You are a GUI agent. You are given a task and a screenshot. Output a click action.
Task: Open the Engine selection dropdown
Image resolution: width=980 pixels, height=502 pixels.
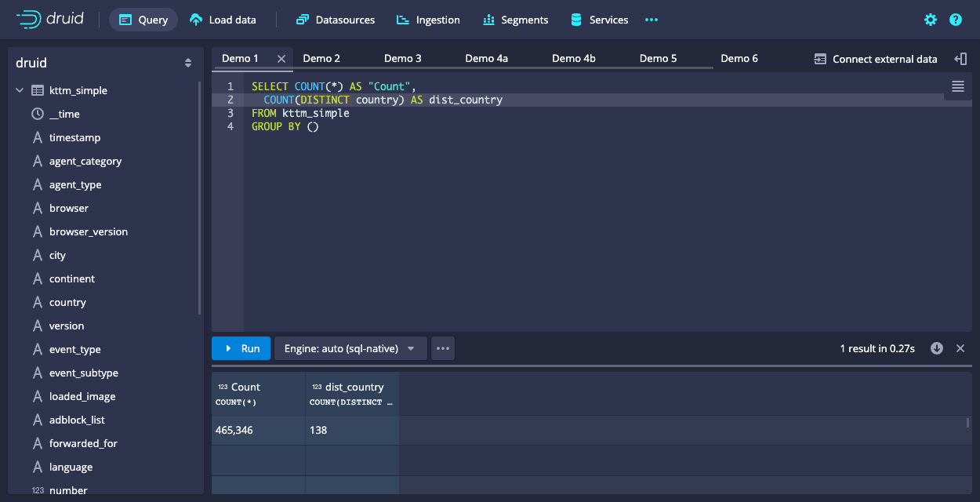click(x=350, y=348)
